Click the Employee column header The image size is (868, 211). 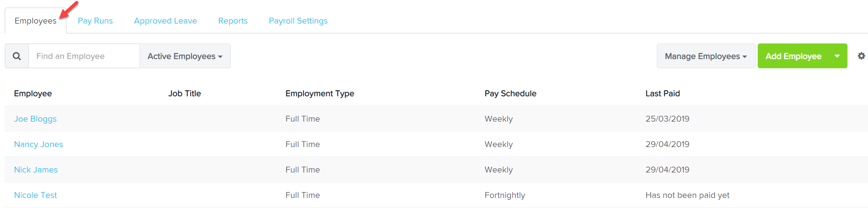[33, 93]
